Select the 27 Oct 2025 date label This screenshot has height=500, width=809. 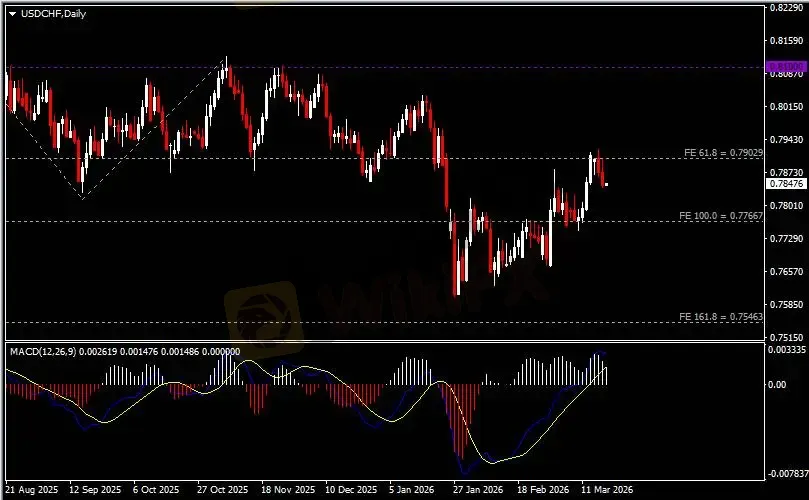coord(222,490)
